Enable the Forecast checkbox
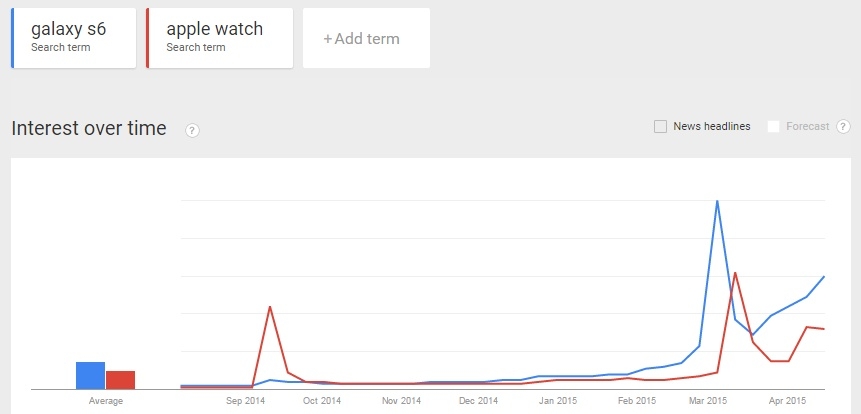Screen dimensions: 861x414 coord(773,126)
